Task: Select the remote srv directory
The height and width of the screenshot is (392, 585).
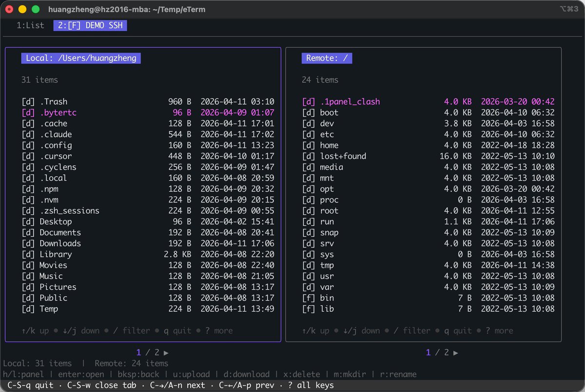Action: (428, 243)
